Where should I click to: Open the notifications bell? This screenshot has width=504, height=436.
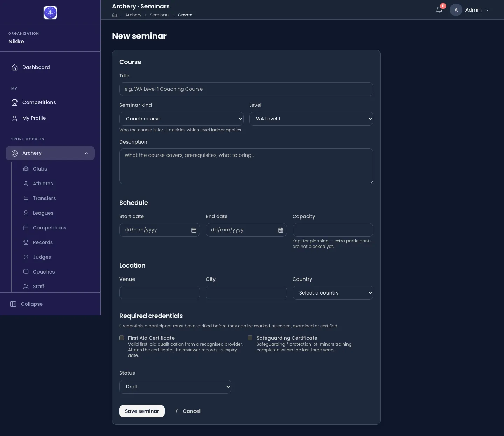[439, 10]
